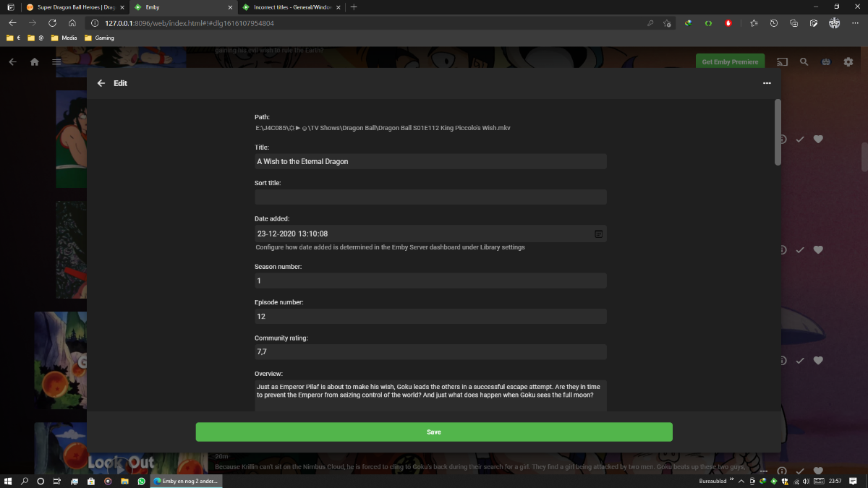868x488 pixels.
Task: Reload the page with the browser refresh icon
Action: 52,23
